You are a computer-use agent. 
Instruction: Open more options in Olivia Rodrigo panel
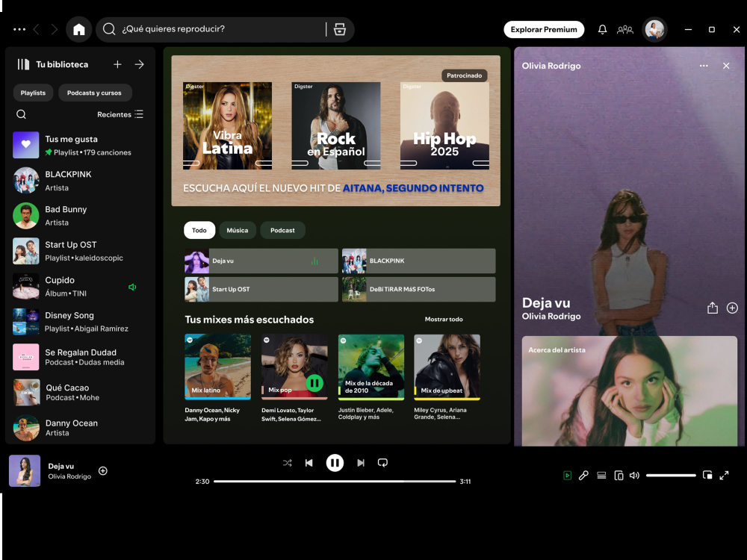point(704,66)
